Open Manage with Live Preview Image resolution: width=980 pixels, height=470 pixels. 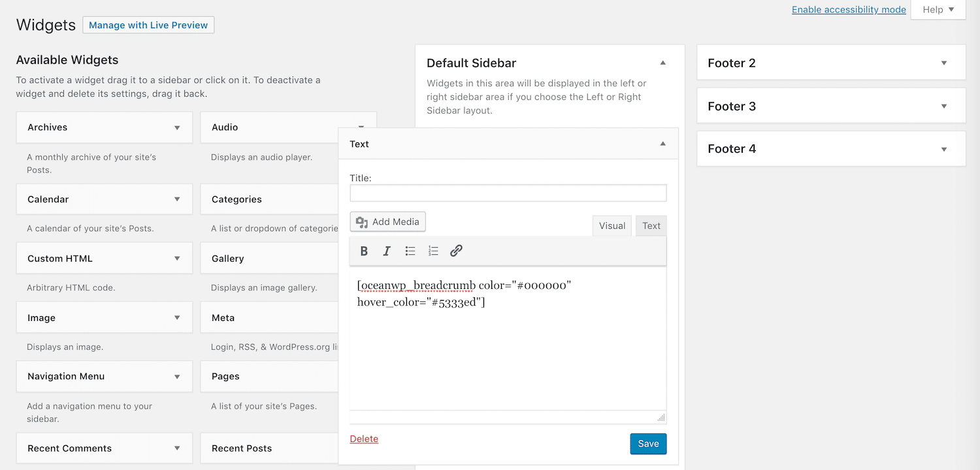(x=148, y=25)
